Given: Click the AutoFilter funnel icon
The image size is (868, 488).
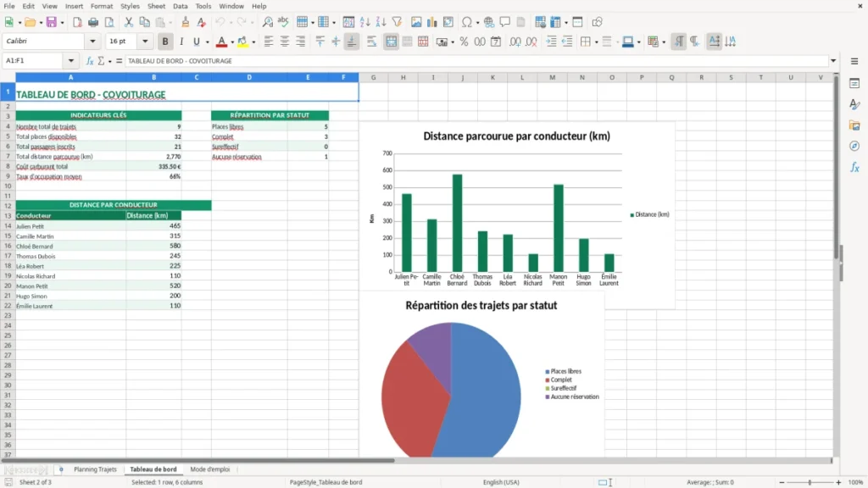Looking at the screenshot, I should point(397,22).
